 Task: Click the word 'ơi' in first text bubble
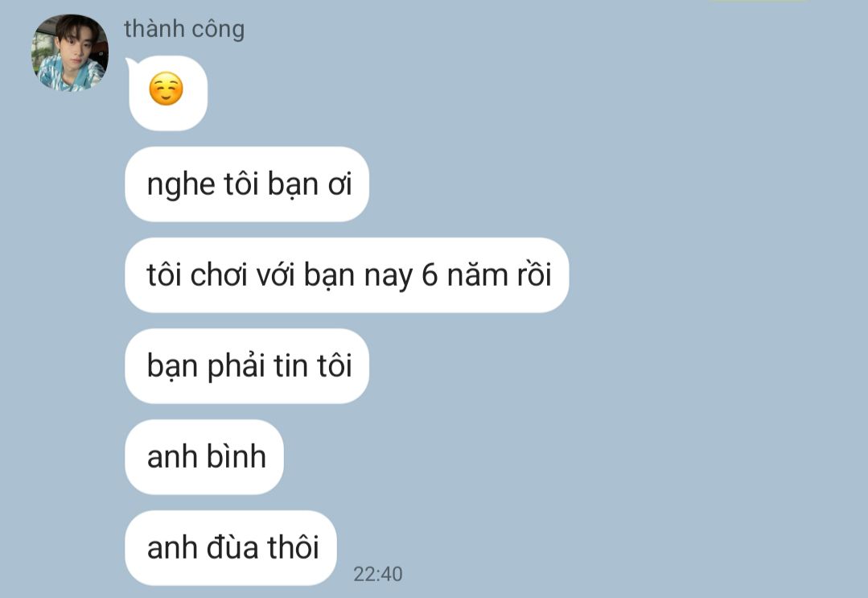click(x=340, y=185)
